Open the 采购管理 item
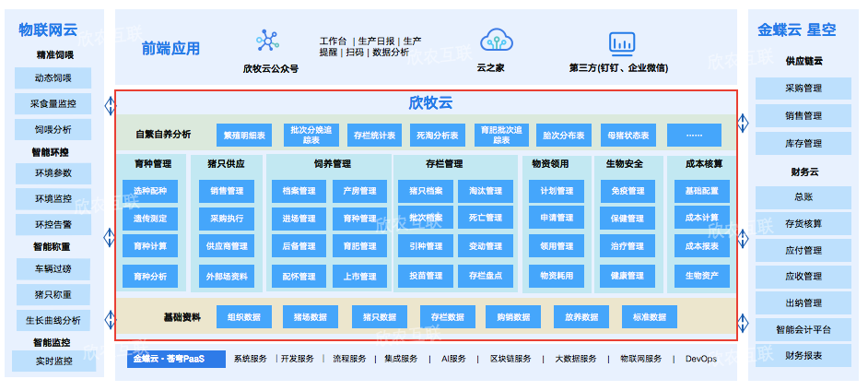868x391 pixels. [x=803, y=89]
